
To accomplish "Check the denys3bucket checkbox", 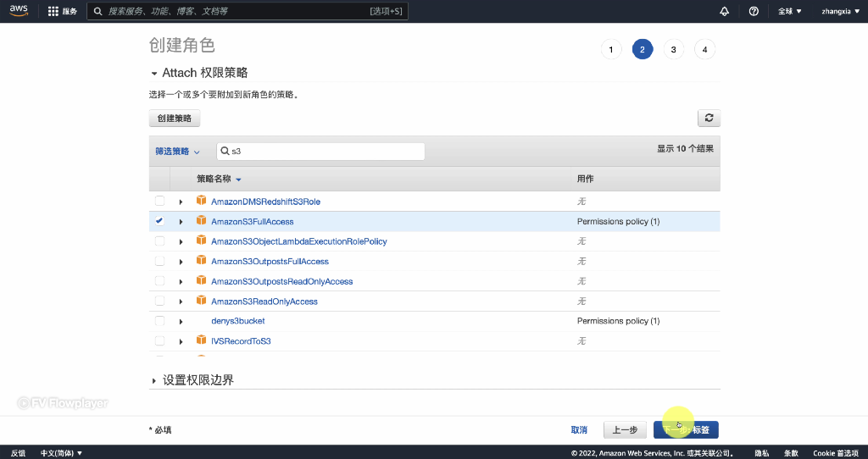I will (x=159, y=320).
